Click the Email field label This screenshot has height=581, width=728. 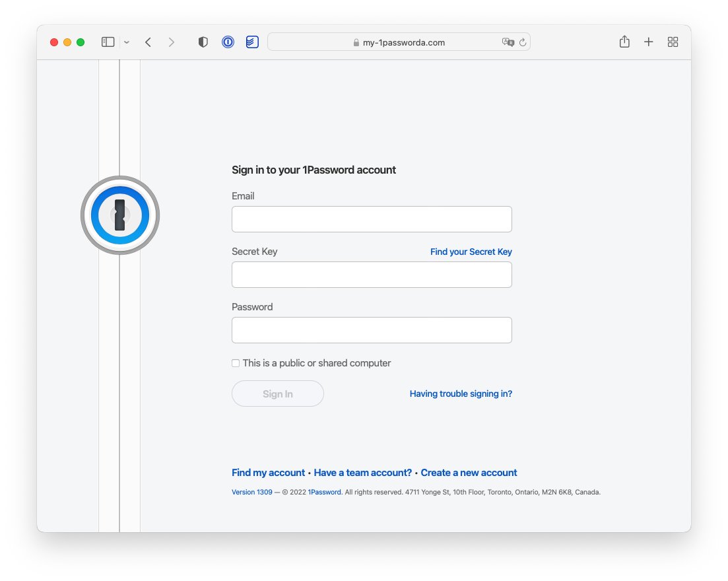tap(243, 196)
